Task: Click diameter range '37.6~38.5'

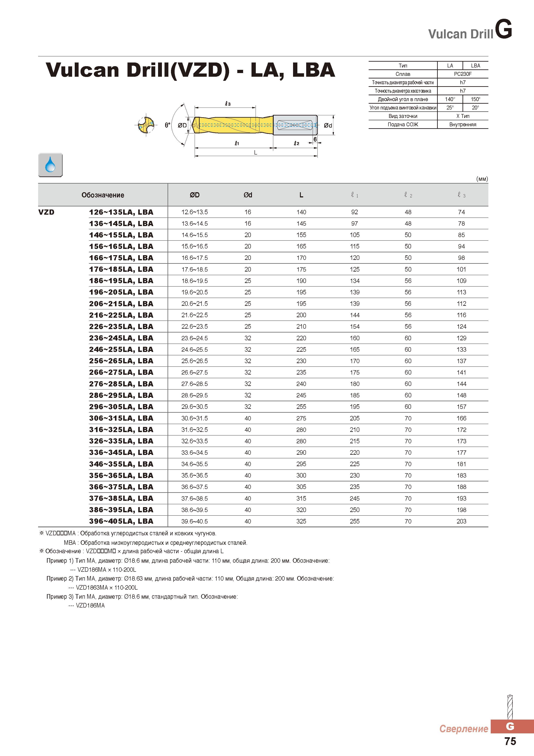Action: click(x=194, y=498)
